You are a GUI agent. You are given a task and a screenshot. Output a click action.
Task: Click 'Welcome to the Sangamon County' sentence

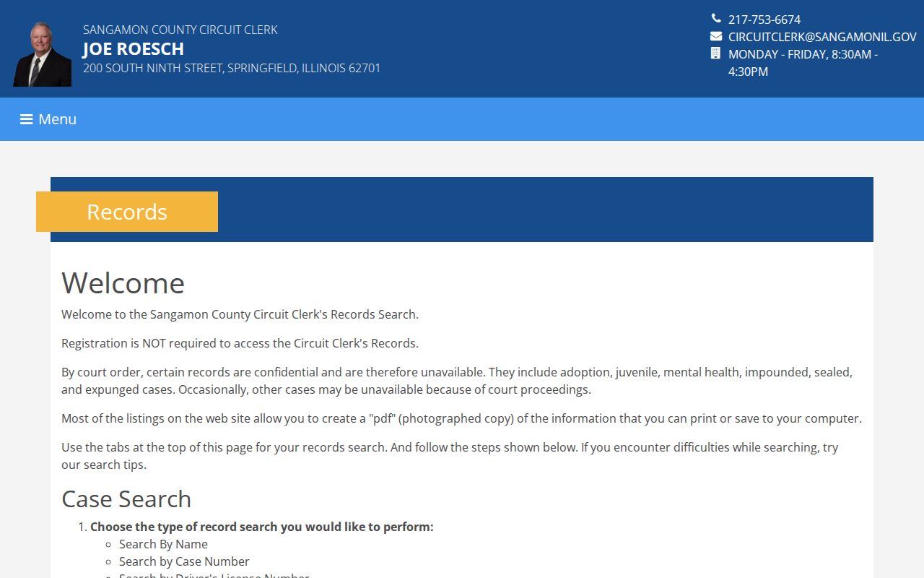pos(240,314)
